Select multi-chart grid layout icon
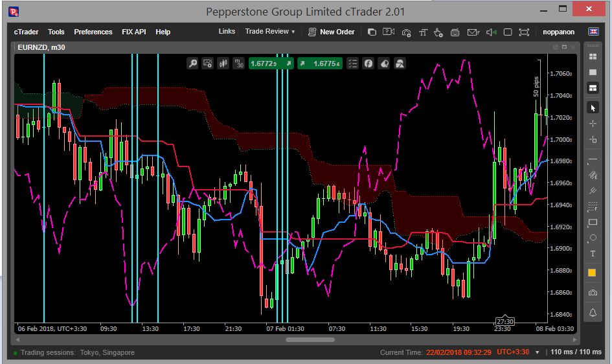 [x=593, y=57]
